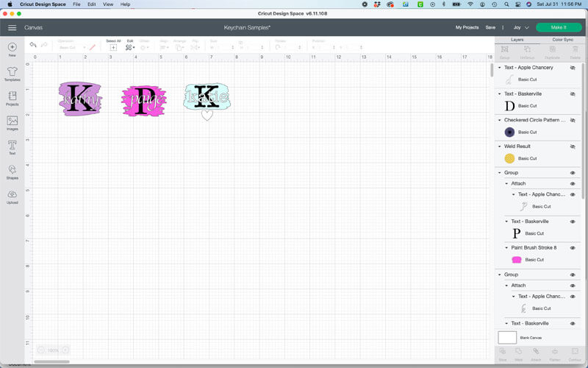Open the View menu
Image resolution: width=588 pixels, height=368 pixels.
[x=108, y=4]
